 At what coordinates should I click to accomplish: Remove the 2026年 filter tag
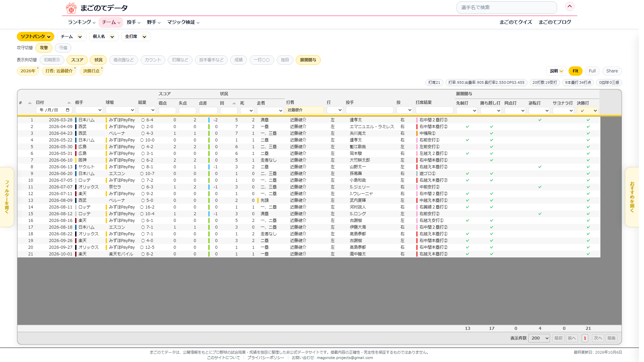tap(38, 68)
